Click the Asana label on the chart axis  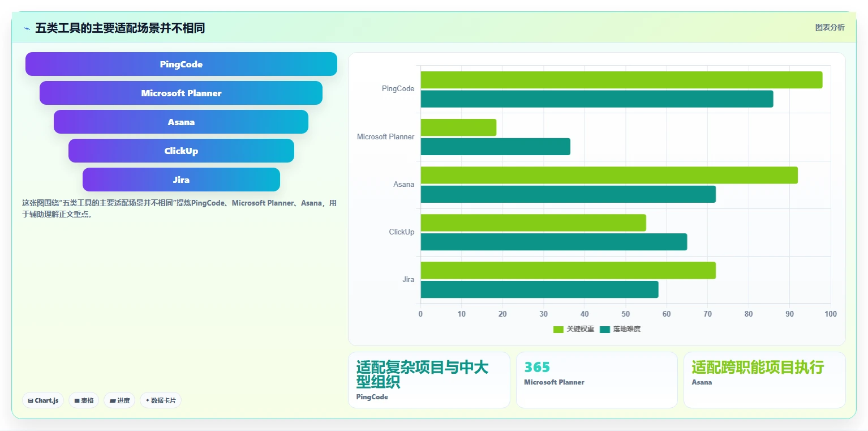403,184
